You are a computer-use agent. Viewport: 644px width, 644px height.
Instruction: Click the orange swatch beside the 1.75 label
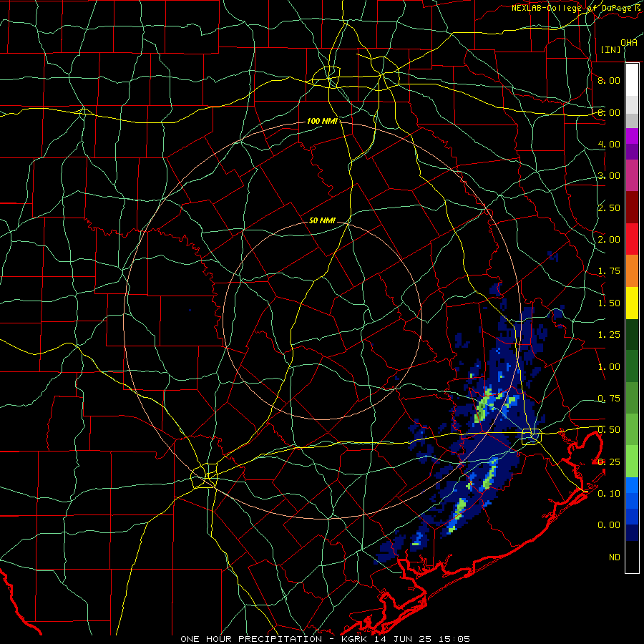pos(632,270)
